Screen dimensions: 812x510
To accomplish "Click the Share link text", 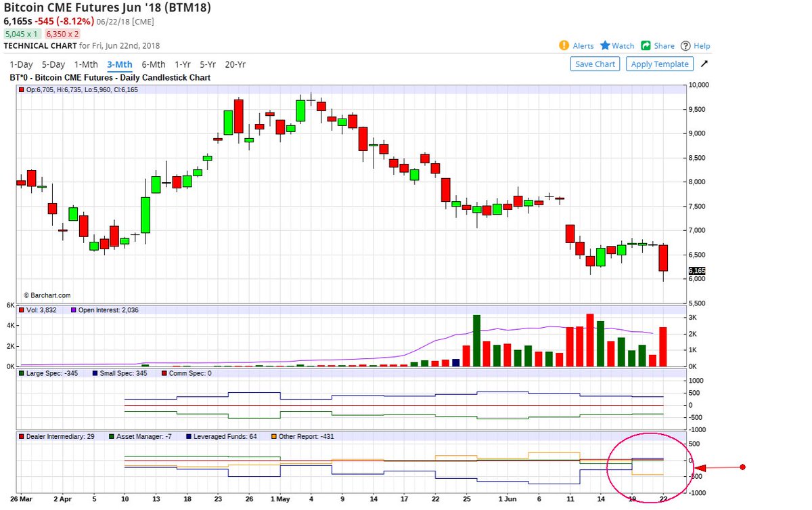I will 664,46.
